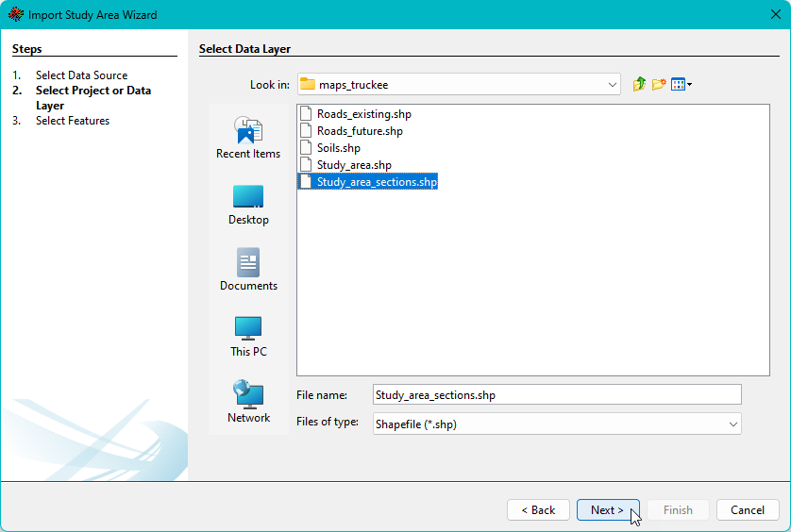Open the view menu icon dropdown
Screen dimensions: 791x532
tap(682, 84)
